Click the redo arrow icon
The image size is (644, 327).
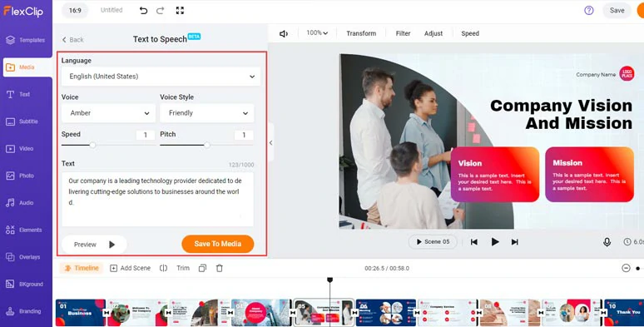pyautogui.click(x=161, y=11)
